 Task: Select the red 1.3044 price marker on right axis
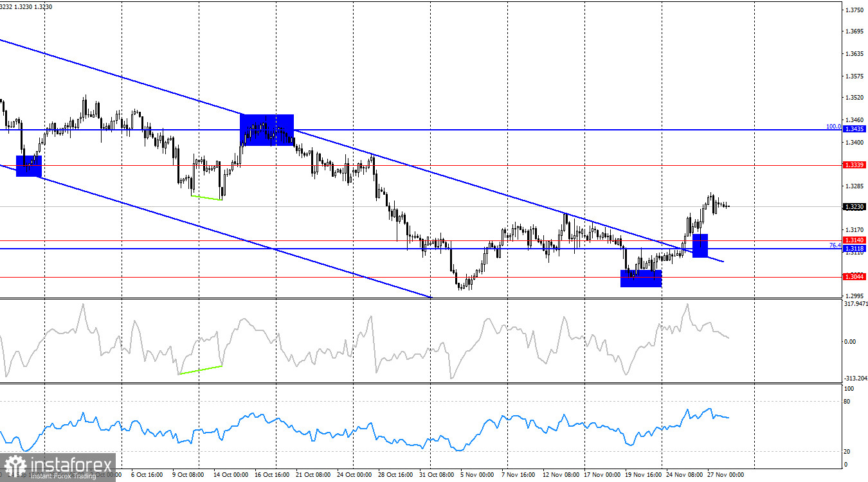855,277
